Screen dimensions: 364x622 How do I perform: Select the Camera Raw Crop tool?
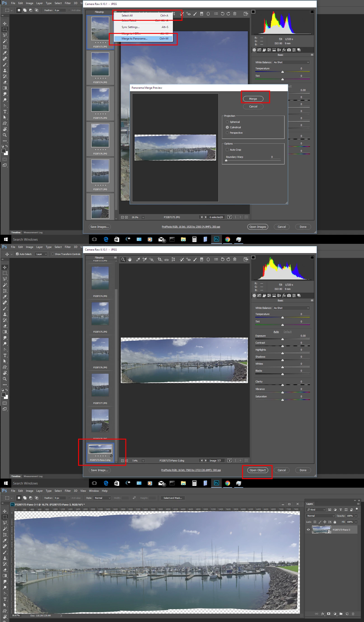[x=160, y=259]
